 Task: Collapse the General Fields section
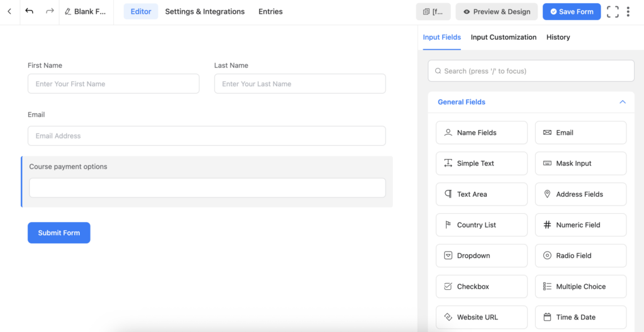tap(622, 102)
